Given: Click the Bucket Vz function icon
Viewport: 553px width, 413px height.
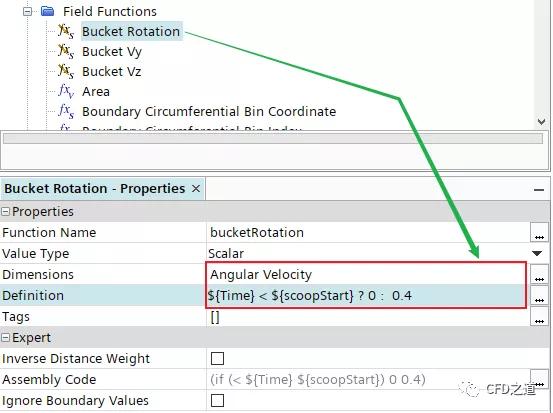Looking at the screenshot, I should tap(66, 71).
